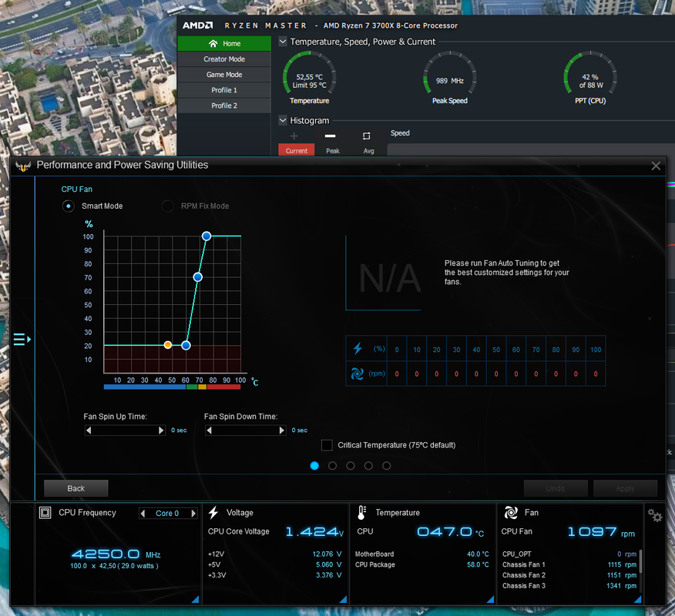Click the Fan Spin Down Time slider track
Screen dimensions: 675x616
(245, 430)
